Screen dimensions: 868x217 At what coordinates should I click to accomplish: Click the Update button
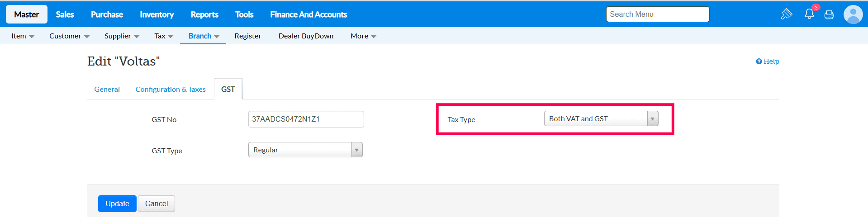pos(117,204)
